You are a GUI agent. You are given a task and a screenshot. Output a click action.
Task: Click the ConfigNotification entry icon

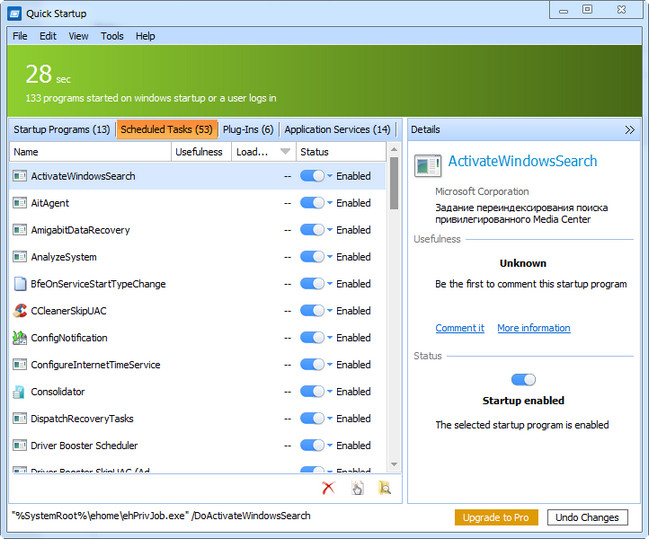19,338
